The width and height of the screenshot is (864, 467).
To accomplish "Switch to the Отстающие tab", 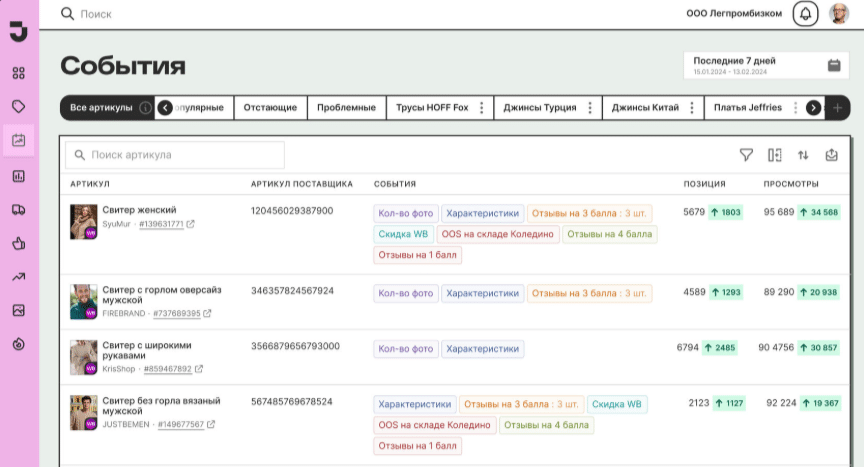I will coord(271,108).
